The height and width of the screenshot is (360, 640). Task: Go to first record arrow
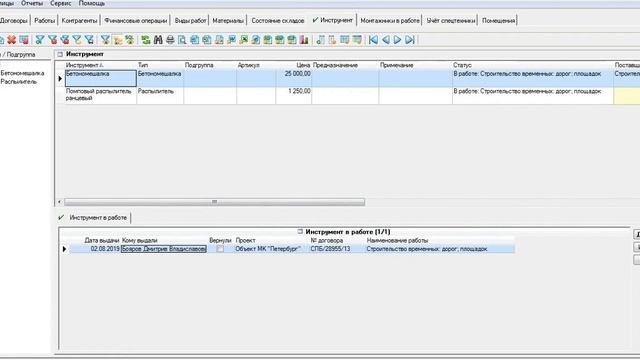click(x=373, y=40)
